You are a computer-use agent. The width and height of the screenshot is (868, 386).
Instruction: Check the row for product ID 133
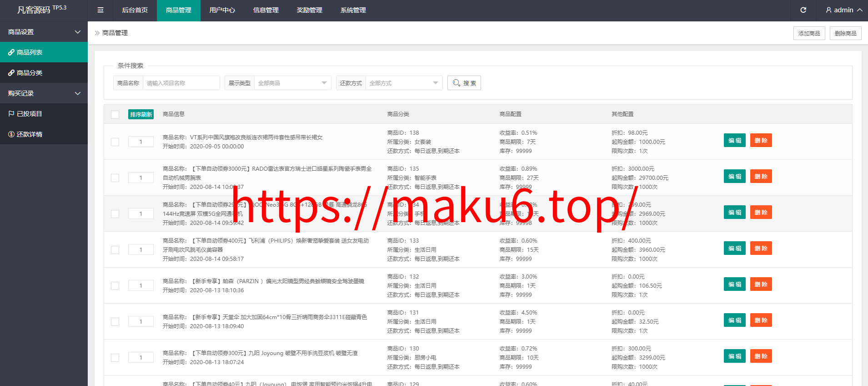click(x=115, y=250)
